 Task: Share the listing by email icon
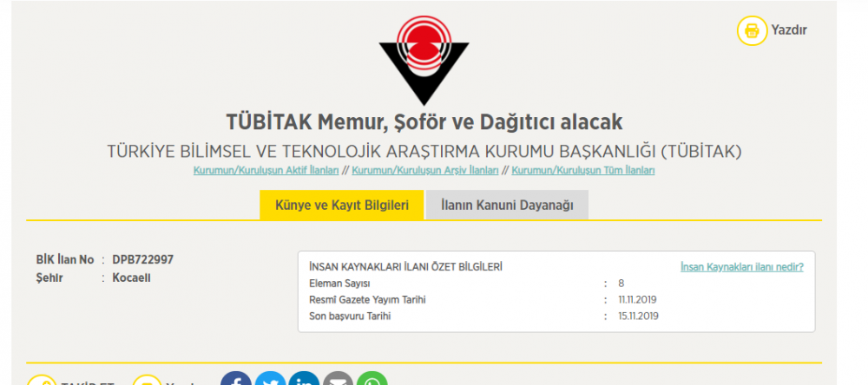point(338,378)
